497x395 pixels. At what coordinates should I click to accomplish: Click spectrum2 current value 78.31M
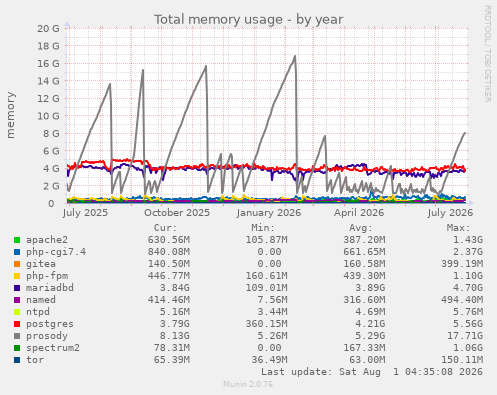(x=171, y=348)
